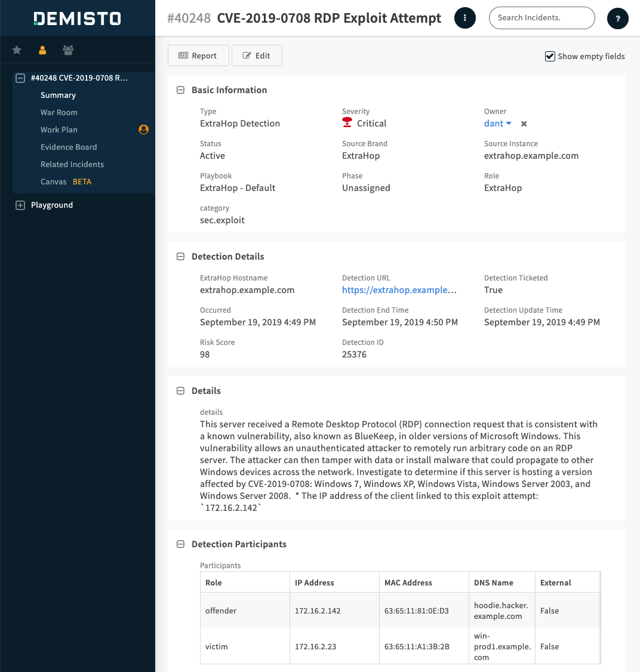Open the Work Plan page

click(x=59, y=130)
